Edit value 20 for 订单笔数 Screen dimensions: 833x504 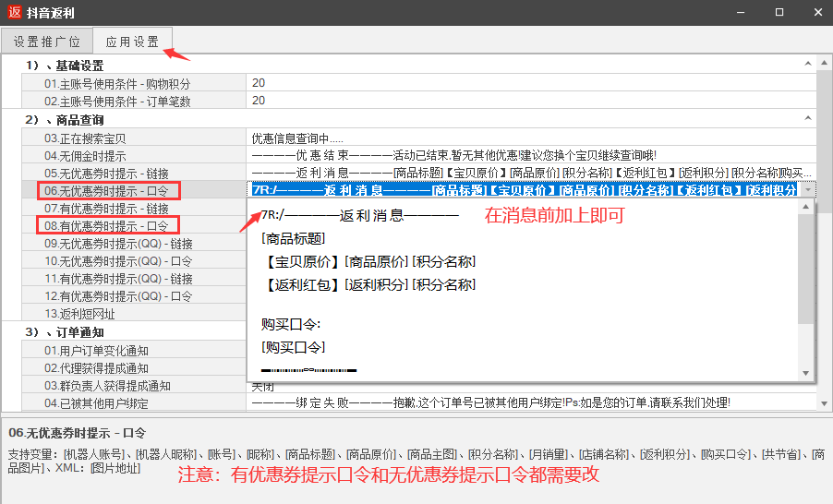click(x=531, y=101)
